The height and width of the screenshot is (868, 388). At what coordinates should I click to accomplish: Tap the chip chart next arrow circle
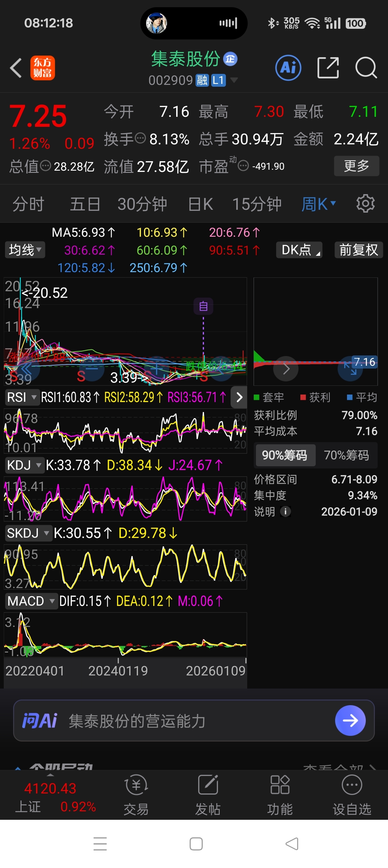(286, 369)
